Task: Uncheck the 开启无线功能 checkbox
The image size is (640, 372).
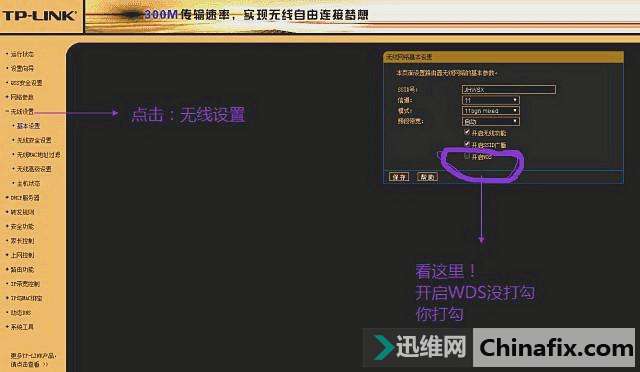Action: point(467,132)
